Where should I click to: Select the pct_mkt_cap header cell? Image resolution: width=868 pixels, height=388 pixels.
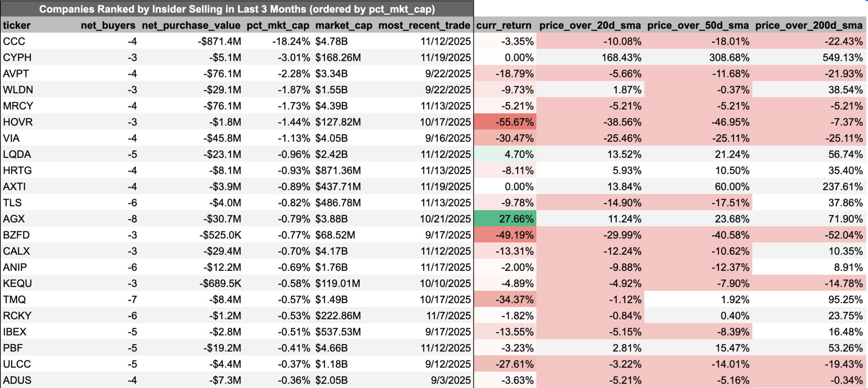pyautogui.click(x=278, y=25)
